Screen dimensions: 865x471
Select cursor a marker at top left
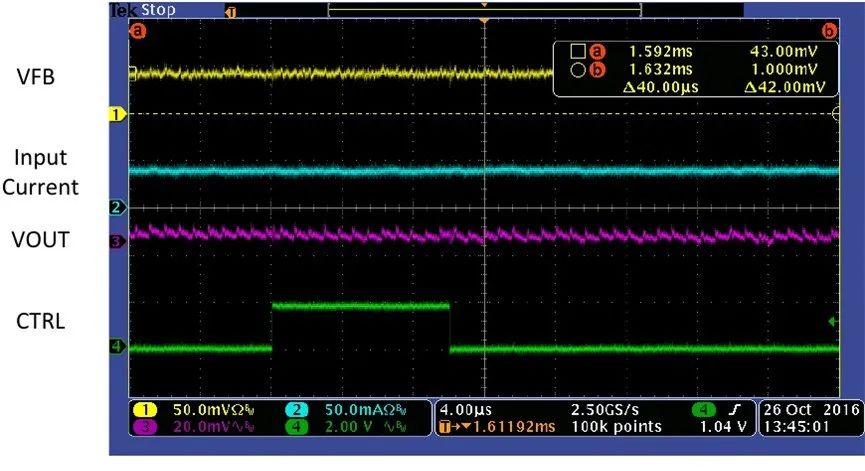click(137, 31)
